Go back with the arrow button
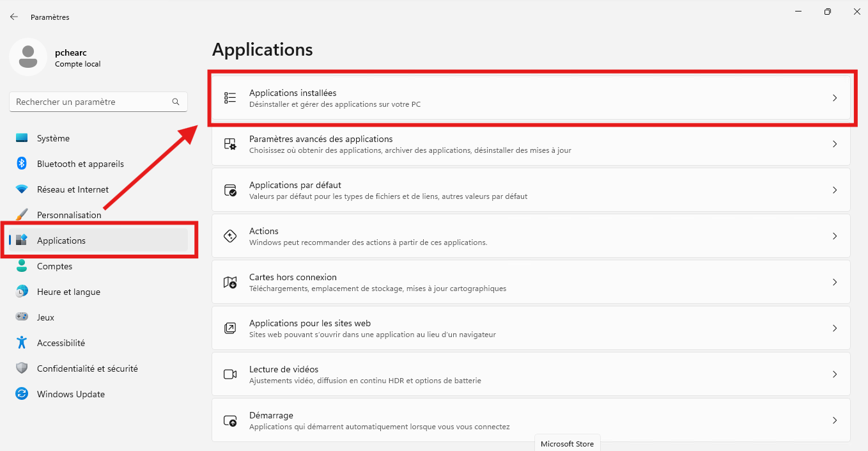Image resolution: width=868 pixels, height=451 pixels. pyautogui.click(x=14, y=17)
